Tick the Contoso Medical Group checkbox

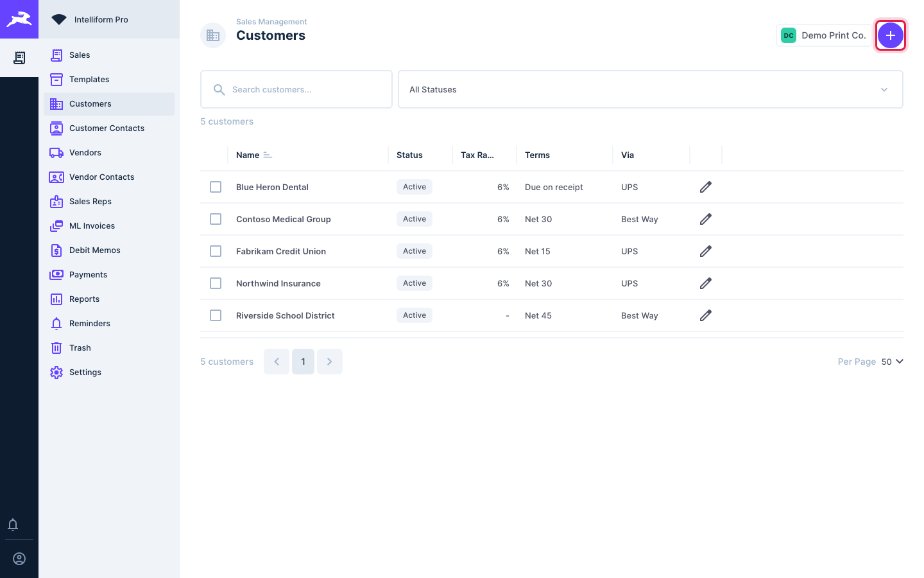point(216,219)
